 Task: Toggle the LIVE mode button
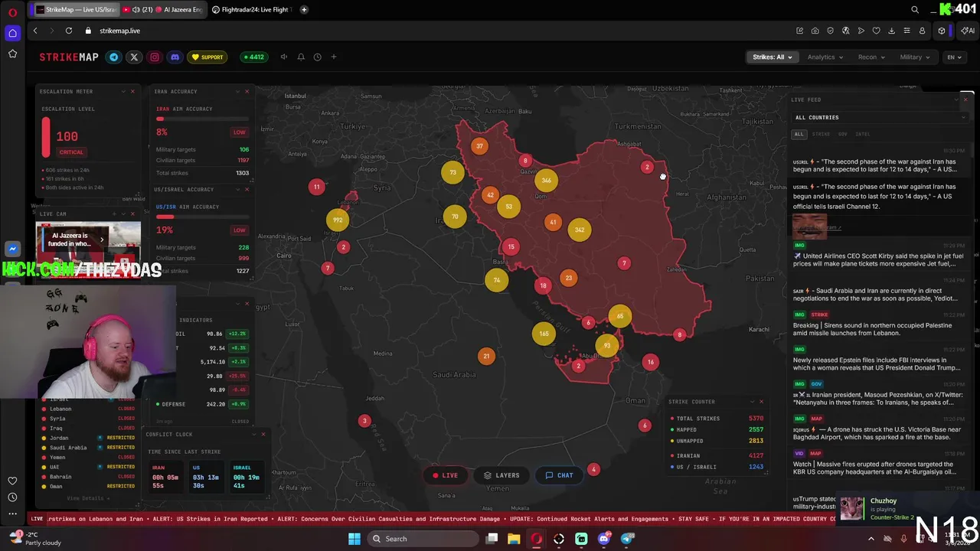click(x=445, y=475)
